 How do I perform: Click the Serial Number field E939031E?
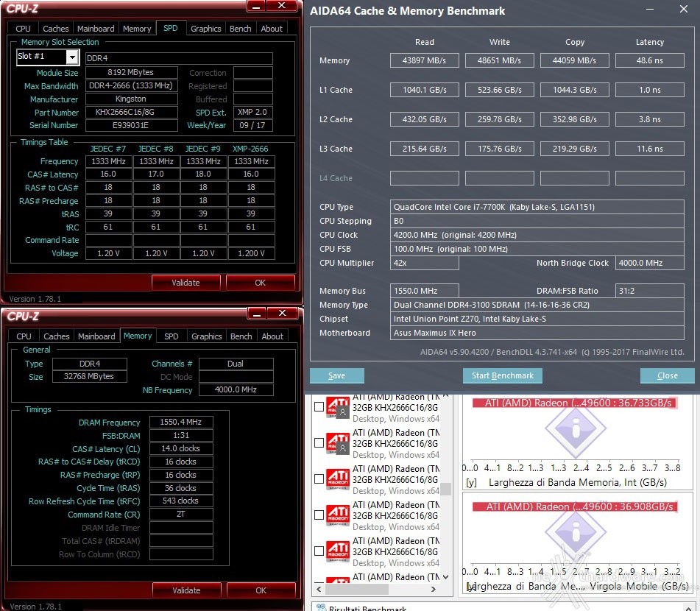(x=131, y=125)
